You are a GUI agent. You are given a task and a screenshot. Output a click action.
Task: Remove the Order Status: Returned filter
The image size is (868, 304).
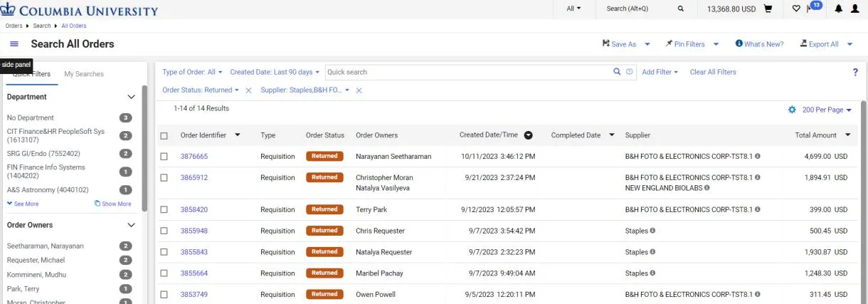click(x=248, y=90)
